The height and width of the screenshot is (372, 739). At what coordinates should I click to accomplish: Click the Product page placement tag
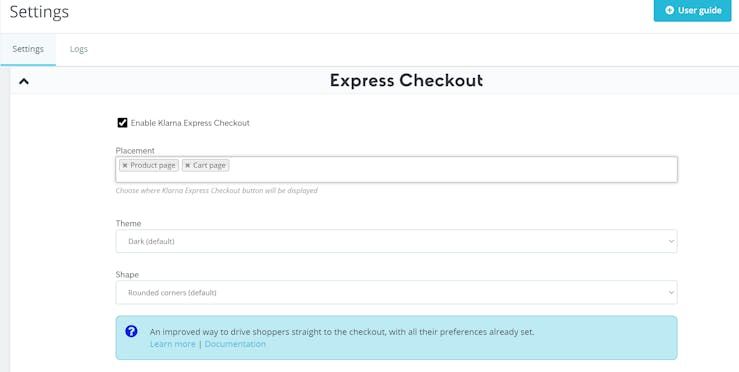pyautogui.click(x=149, y=165)
